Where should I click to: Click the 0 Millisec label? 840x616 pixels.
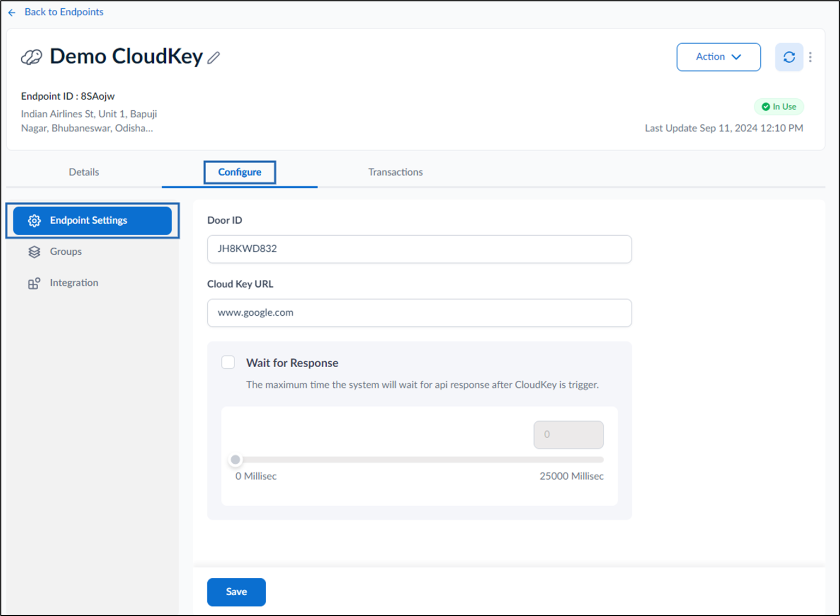pyautogui.click(x=256, y=476)
